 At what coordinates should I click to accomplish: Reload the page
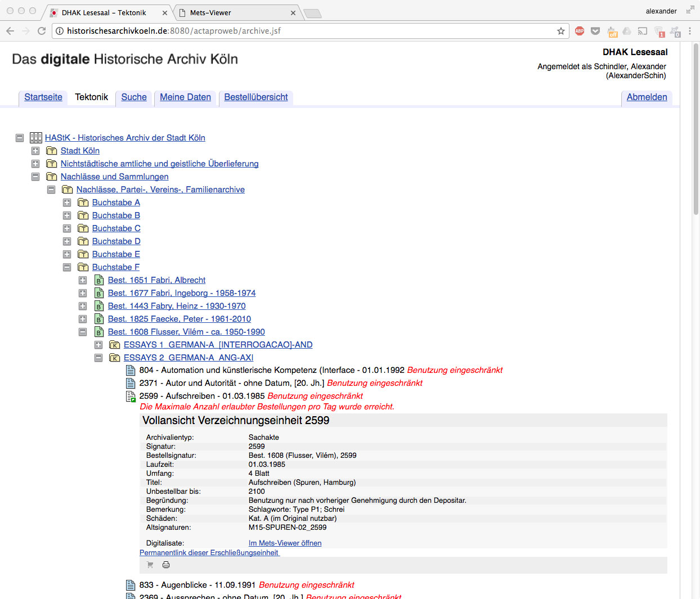click(42, 31)
